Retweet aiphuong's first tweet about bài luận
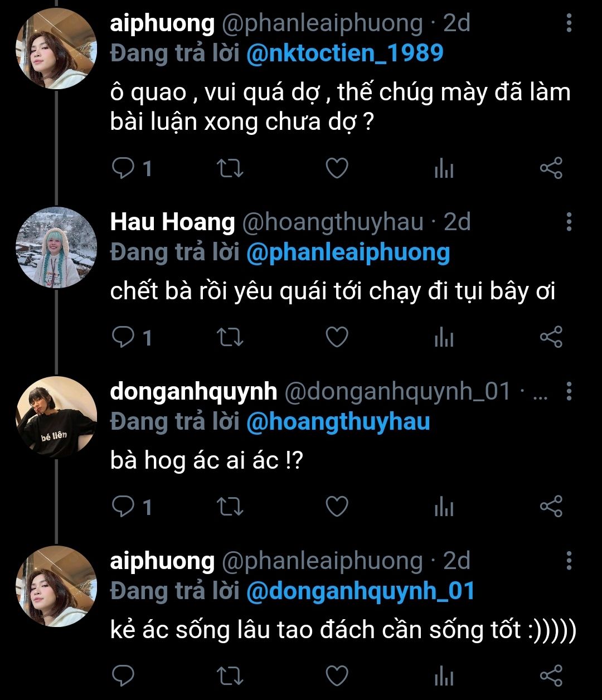 (x=230, y=168)
